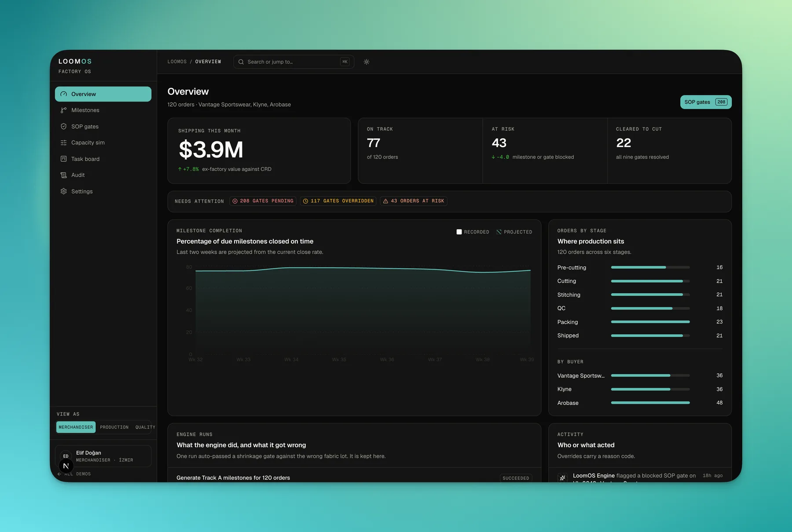Toggle the Projected legend series
This screenshot has height=532, width=792.
pyautogui.click(x=514, y=232)
